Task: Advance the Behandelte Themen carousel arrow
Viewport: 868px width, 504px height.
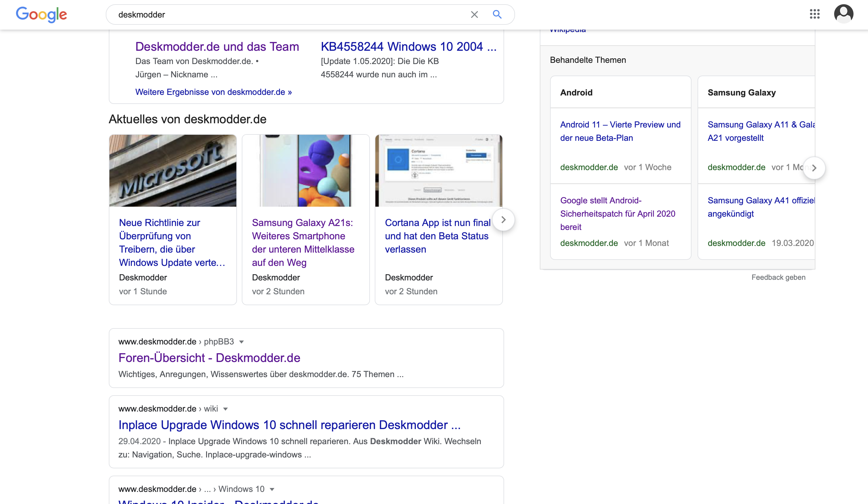Action: tap(814, 168)
